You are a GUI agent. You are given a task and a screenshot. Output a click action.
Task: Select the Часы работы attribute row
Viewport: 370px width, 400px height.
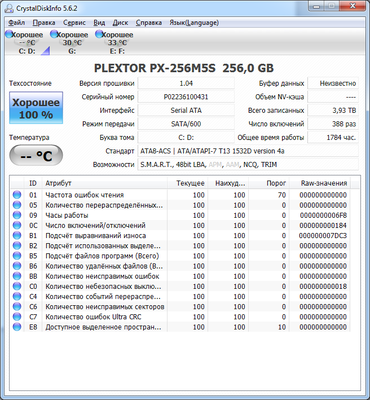click(180, 215)
